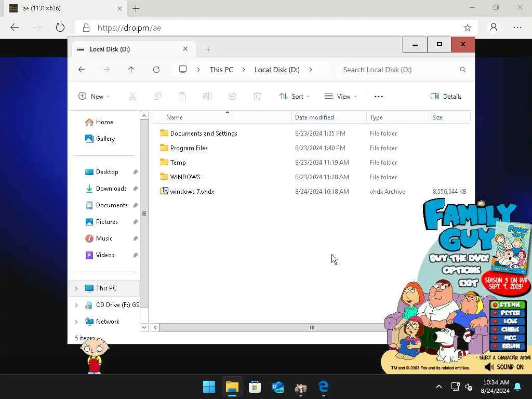Click BUY THE DVD! link

[x=459, y=259]
